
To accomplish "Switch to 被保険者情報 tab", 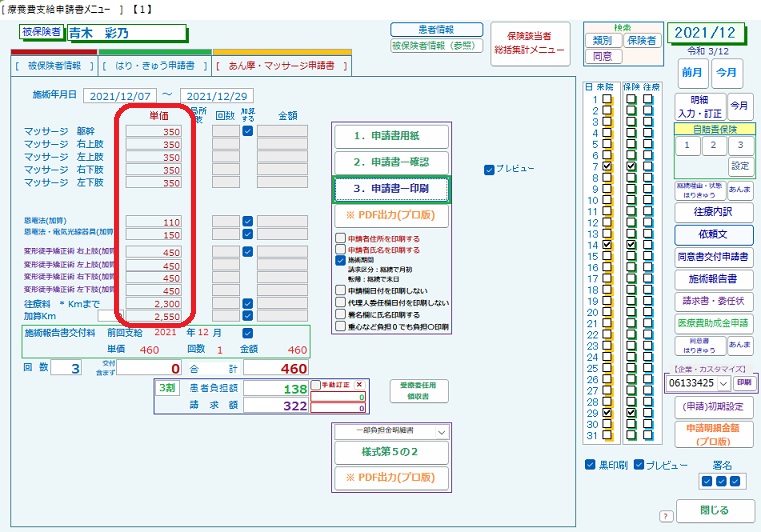I will click(x=54, y=66).
